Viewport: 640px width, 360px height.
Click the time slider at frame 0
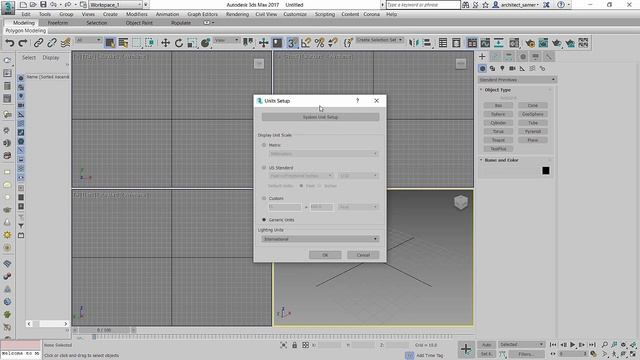pos(104,330)
